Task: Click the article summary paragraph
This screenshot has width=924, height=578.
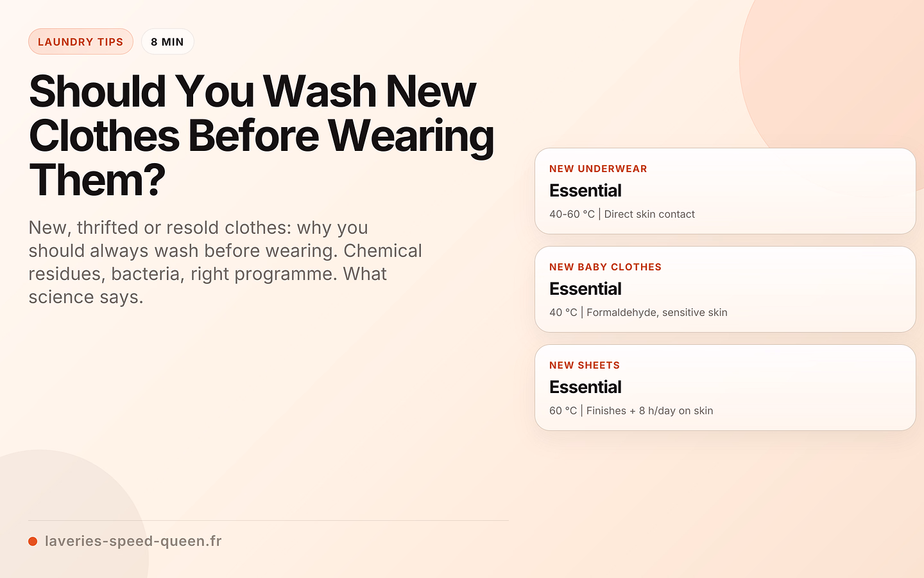Action: (225, 262)
